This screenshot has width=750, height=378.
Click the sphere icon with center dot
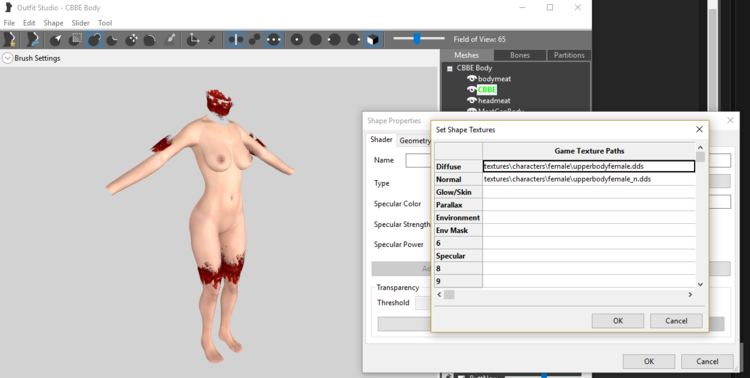[297, 40]
